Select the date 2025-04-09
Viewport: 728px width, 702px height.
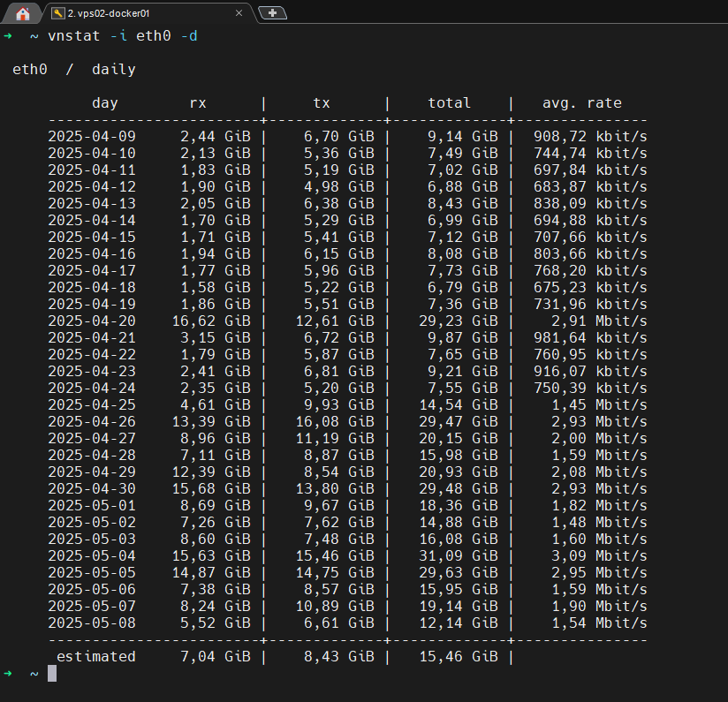[x=92, y=136]
